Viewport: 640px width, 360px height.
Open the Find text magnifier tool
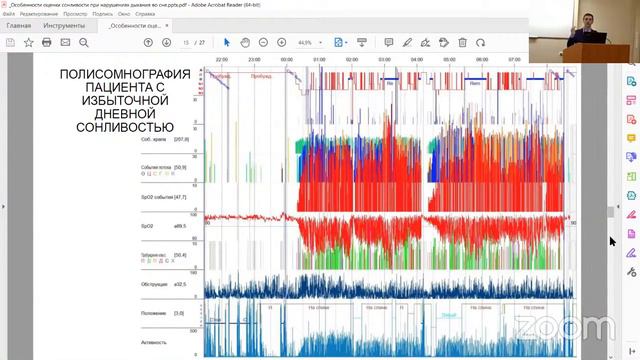tap(84, 42)
